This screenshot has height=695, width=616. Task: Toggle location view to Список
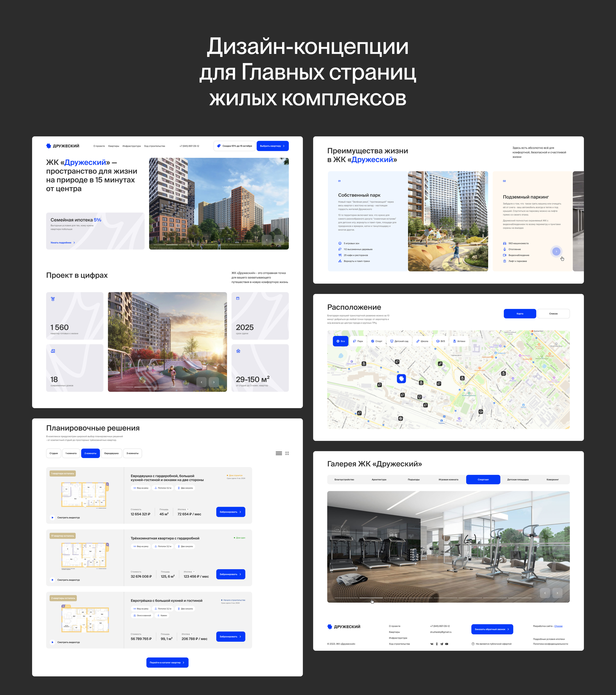553,313
